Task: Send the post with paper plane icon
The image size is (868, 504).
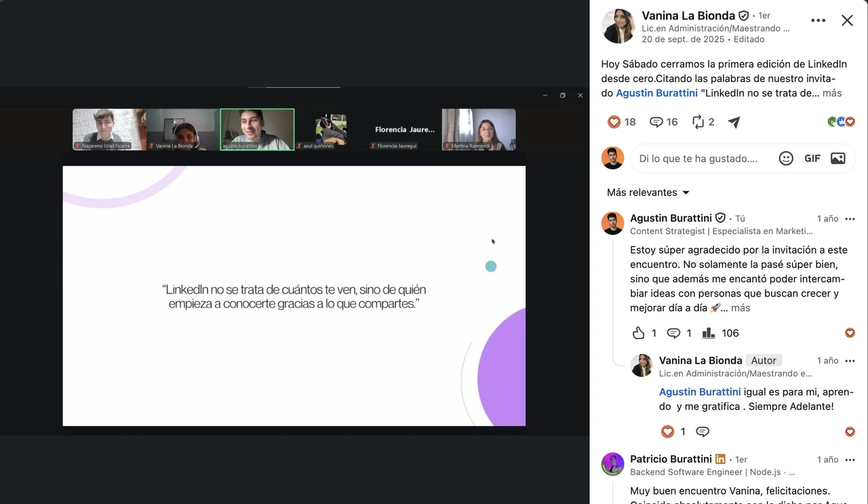Action: pos(734,122)
